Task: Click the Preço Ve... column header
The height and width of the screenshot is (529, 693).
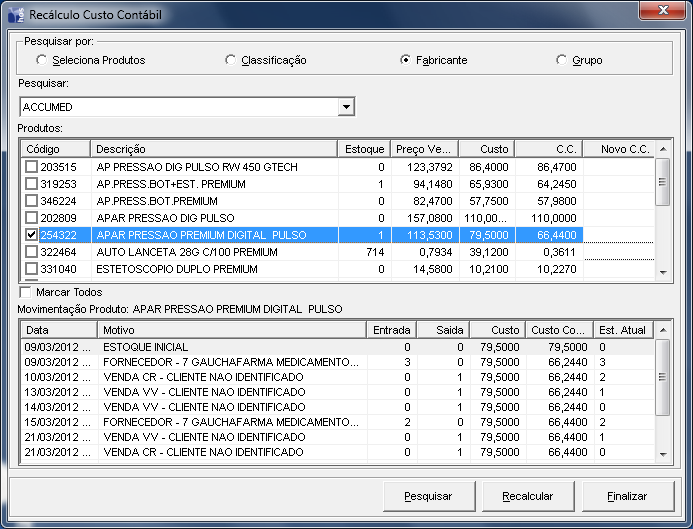Action: pyautogui.click(x=425, y=149)
